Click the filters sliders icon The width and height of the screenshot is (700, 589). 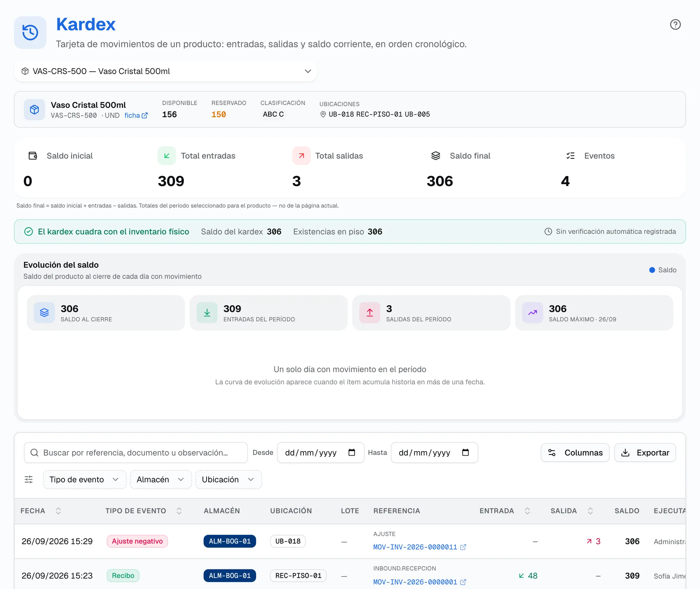[29, 479]
